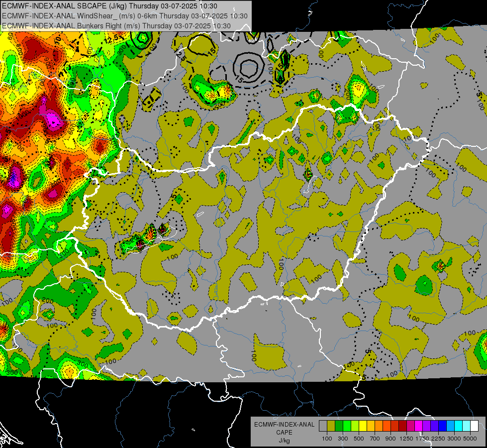Click the 900 tick label in legend
Image resolution: width=487 pixels, height=448 pixels.
coord(390,439)
